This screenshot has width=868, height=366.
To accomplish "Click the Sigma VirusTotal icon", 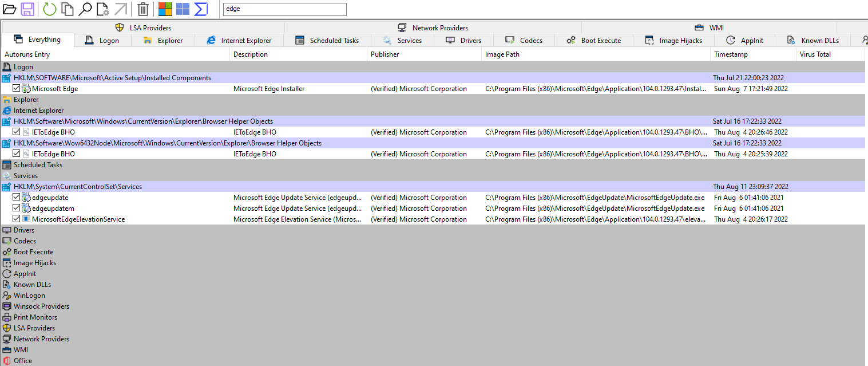I will tap(201, 9).
